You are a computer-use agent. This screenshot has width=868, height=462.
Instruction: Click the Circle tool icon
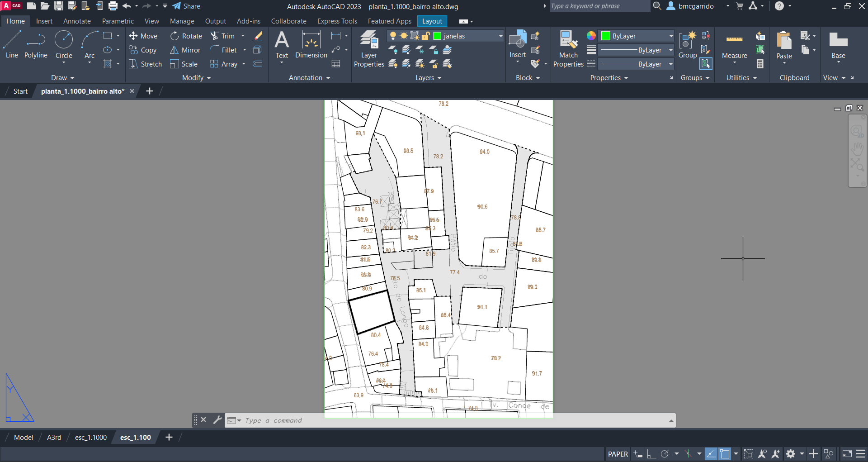click(x=64, y=40)
